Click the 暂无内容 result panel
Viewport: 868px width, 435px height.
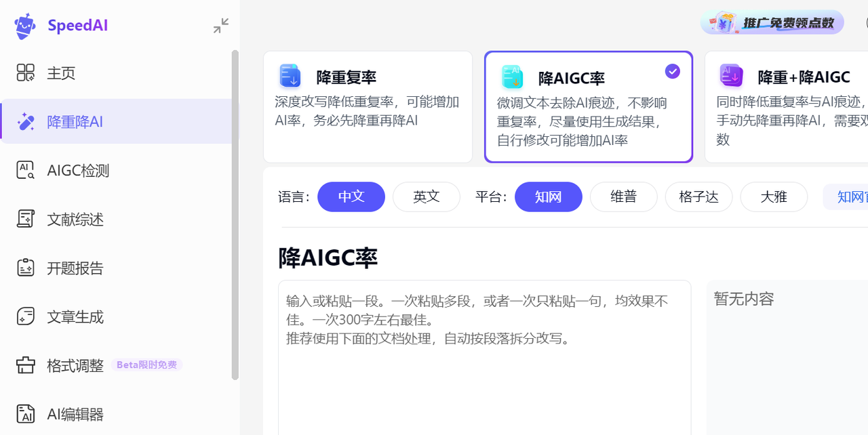coord(787,358)
